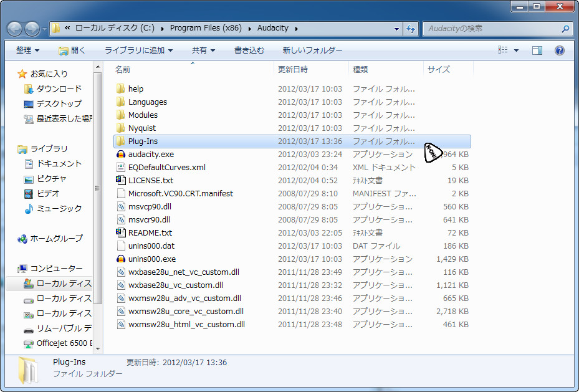Open the Share (共有) menu
The width and height of the screenshot is (579, 392).
coord(203,50)
